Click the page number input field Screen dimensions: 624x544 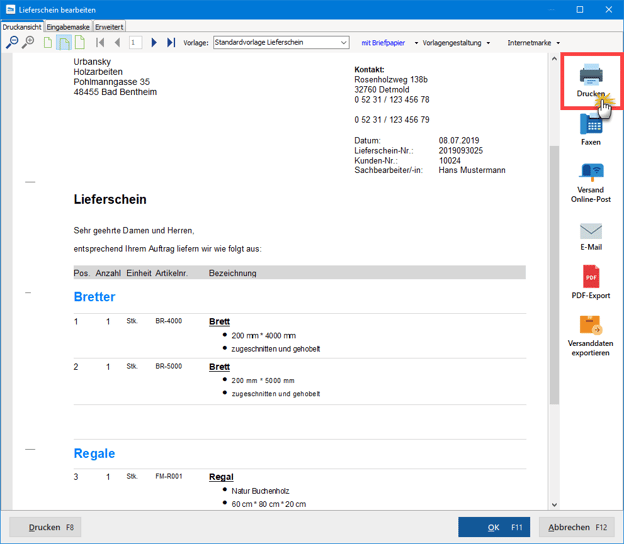(x=136, y=43)
